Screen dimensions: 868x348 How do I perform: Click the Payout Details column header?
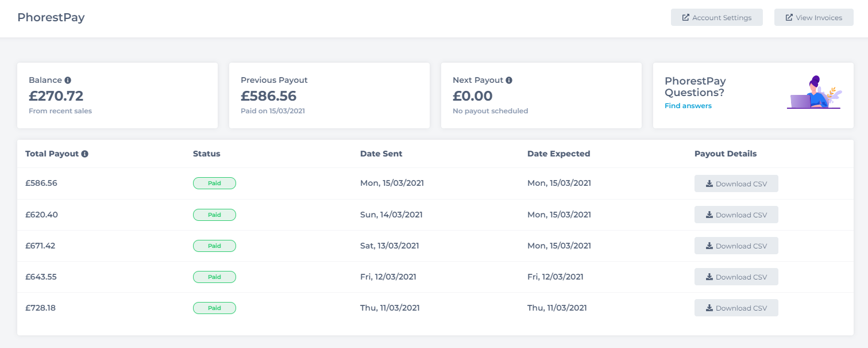[726, 154]
